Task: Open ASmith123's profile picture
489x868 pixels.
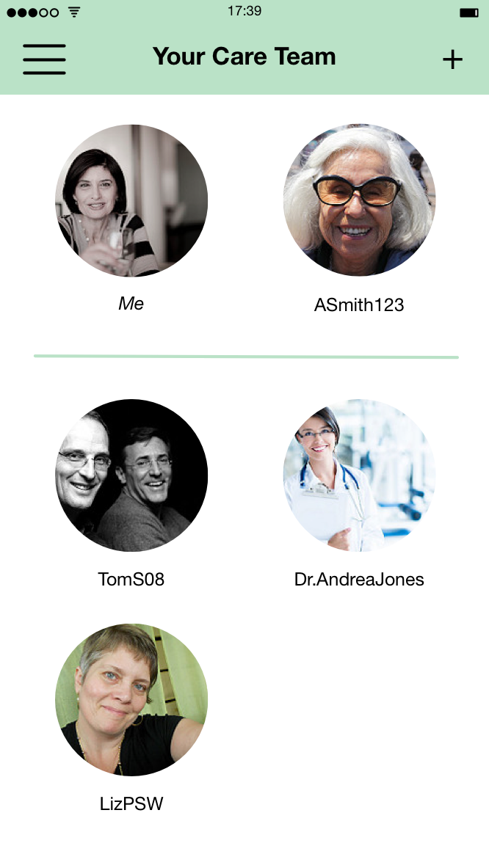Action: click(360, 200)
